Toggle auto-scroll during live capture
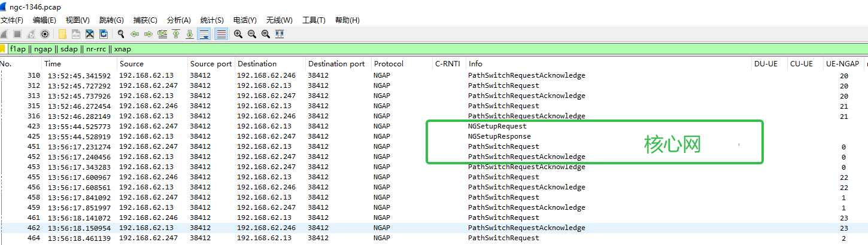The image size is (868, 245). click(x=204, y=34)
